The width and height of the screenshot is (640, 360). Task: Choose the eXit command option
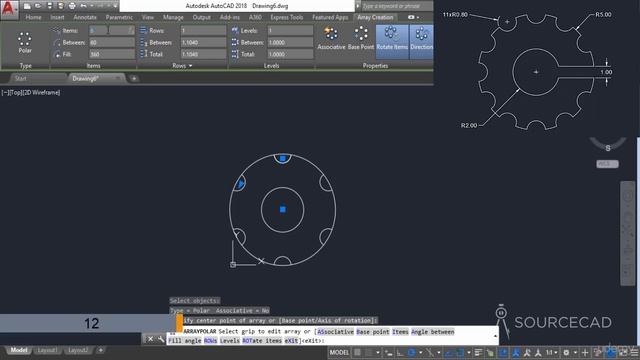(291, 340)
